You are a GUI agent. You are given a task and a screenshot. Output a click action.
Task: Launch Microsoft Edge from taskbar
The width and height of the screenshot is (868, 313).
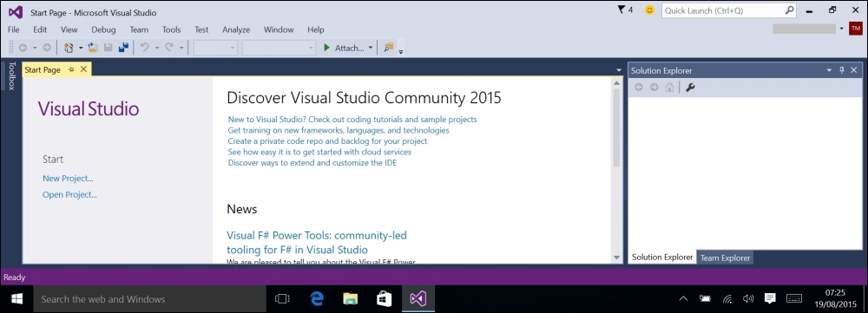tap(316, 299)
